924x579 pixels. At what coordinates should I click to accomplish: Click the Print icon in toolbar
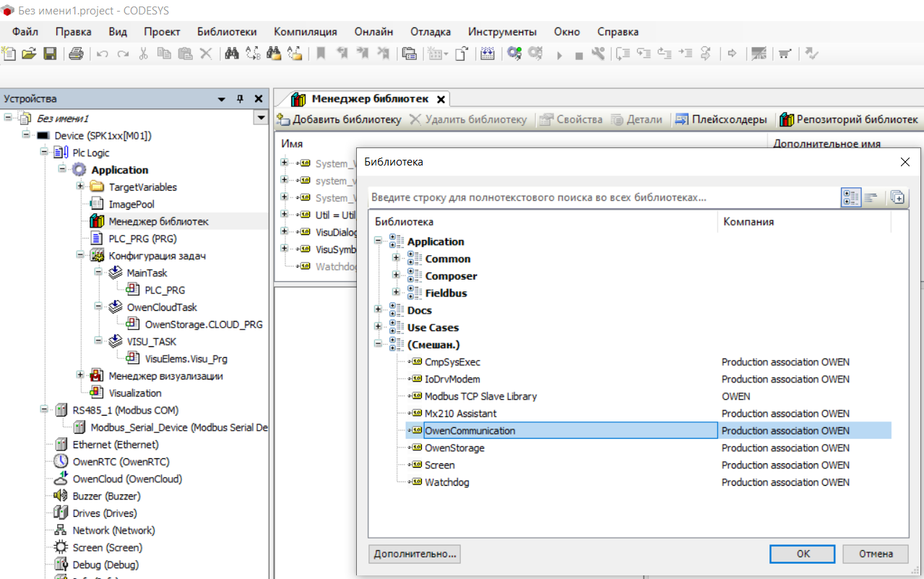(77, 53)
